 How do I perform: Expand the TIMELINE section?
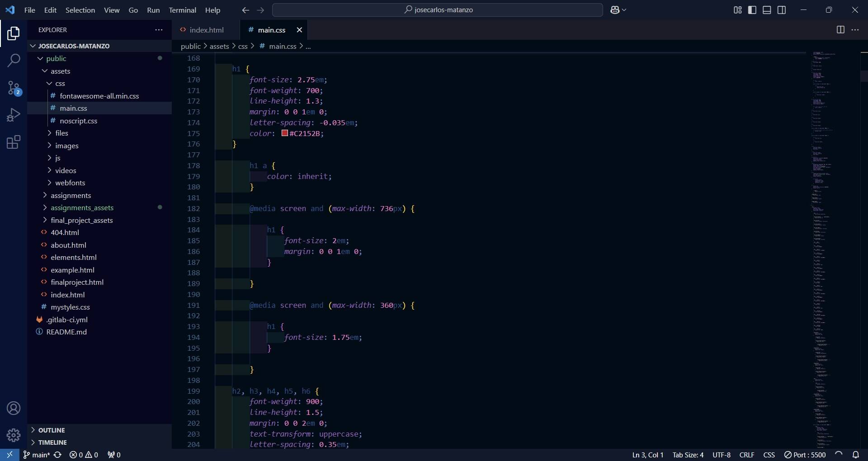[99, 442]
